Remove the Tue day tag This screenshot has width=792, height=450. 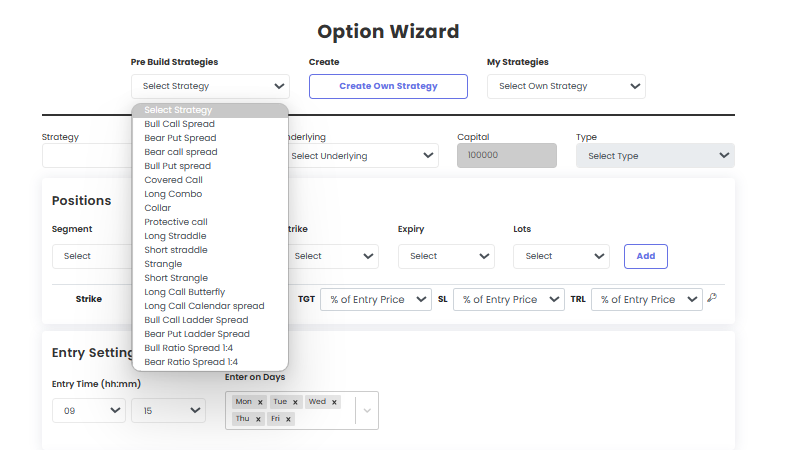click(295, 403)
